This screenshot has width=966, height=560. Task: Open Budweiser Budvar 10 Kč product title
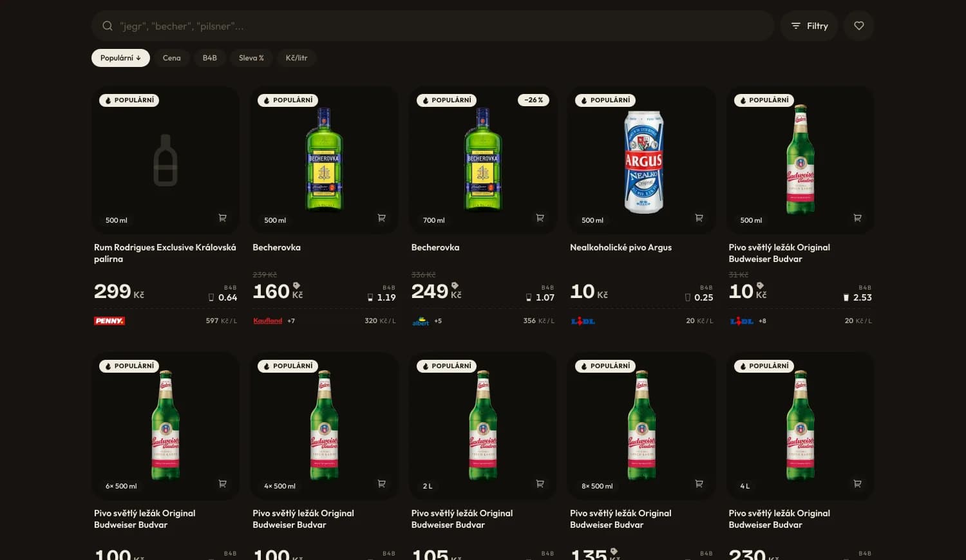[x=779, y=253]
